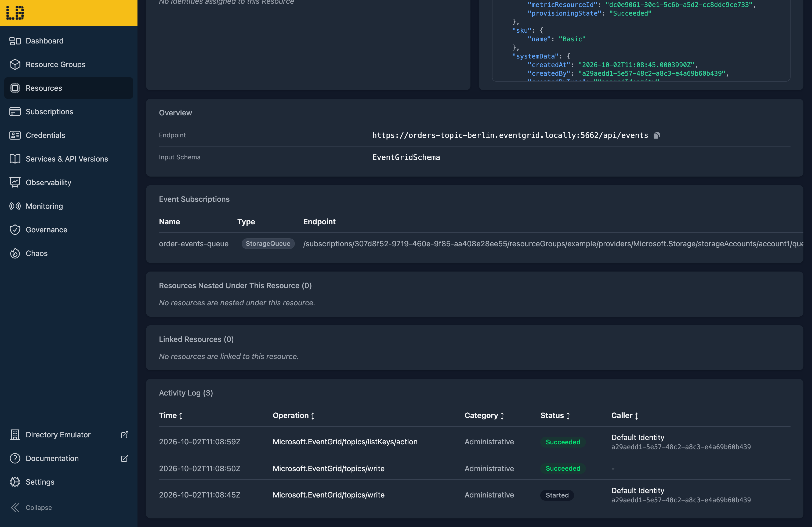Click the Governance shield icon
Screen dimensions: 812x527
point(15,230)
